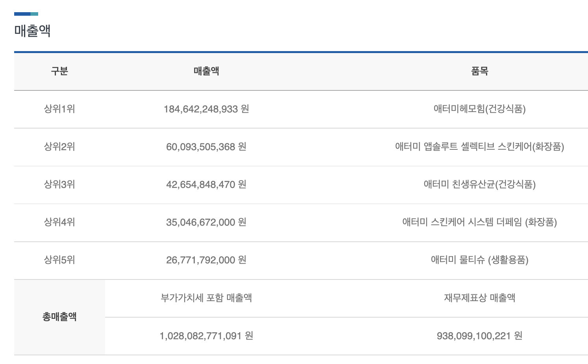Image resolution: width=588 pixels, height=364 pixels.
Task: Select the 품목 column header
Action: [x=479, y=71]
